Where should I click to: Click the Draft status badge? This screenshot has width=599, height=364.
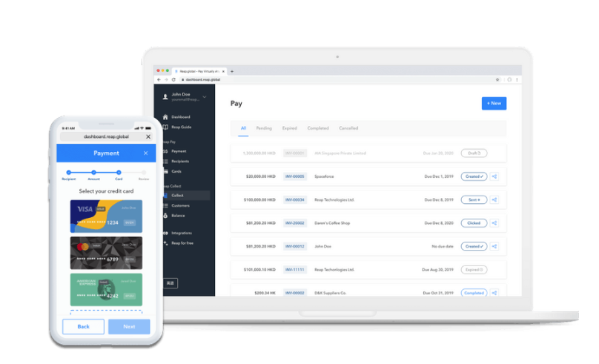tap(474, 153)
